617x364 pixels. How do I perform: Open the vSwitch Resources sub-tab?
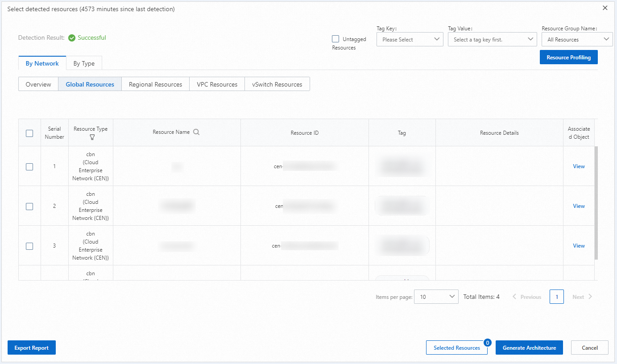pyautogui.click(x=277, y=84)
